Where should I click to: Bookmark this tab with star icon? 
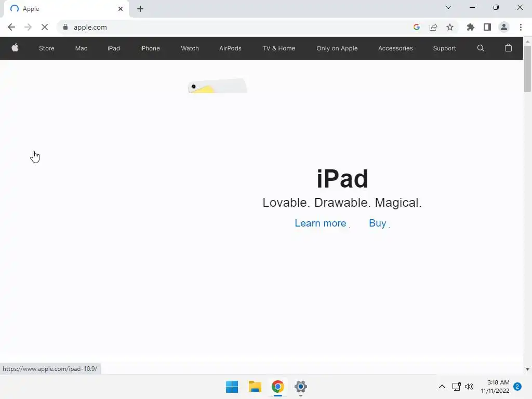[x=450, y=27]
